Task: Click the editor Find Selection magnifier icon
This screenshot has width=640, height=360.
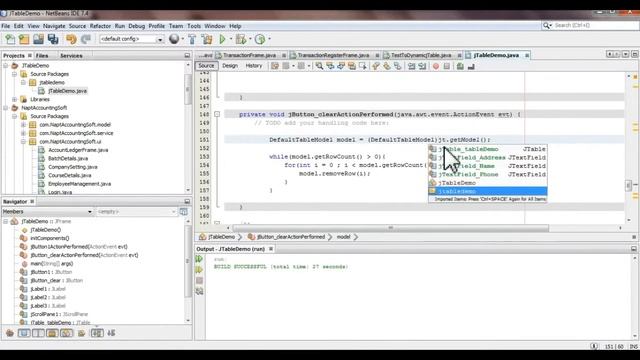Action: coord(319,66)
